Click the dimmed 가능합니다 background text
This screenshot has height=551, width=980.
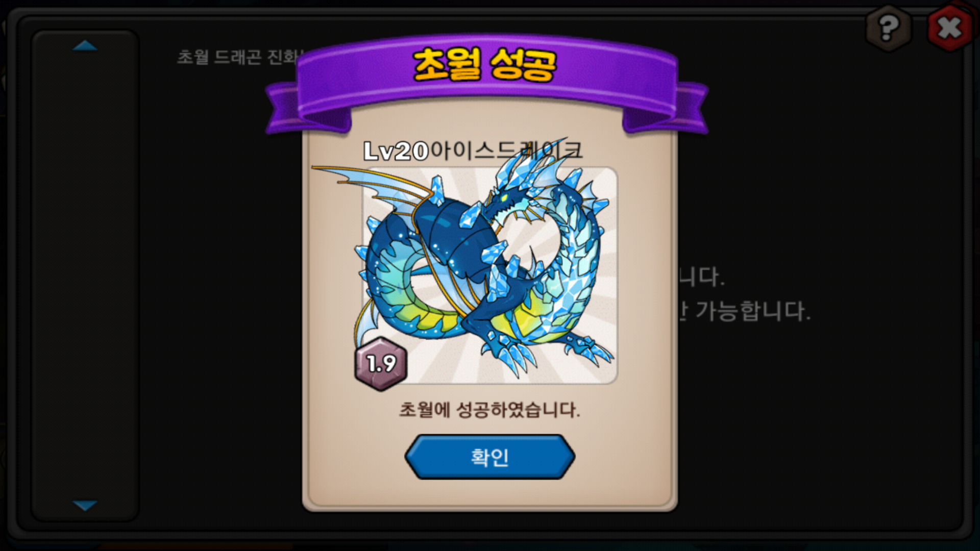[753, 311]
